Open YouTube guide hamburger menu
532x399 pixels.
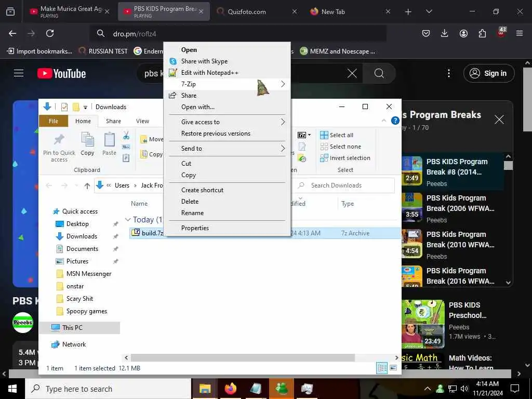pyautogui.click(x=19, y=73)
